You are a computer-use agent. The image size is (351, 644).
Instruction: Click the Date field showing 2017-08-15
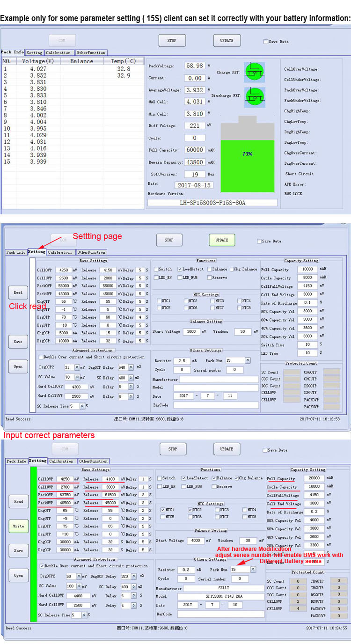[x=194, y=185]
